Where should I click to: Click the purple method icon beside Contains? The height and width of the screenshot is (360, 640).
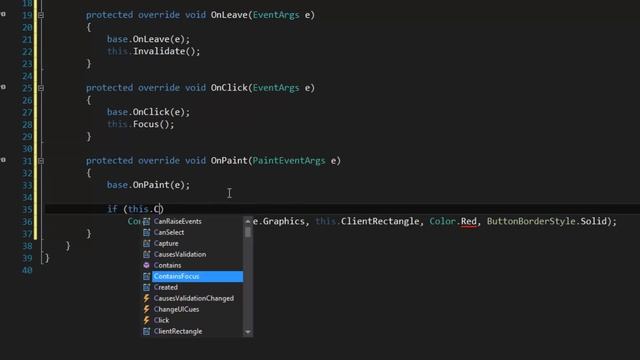click(147, 265)
